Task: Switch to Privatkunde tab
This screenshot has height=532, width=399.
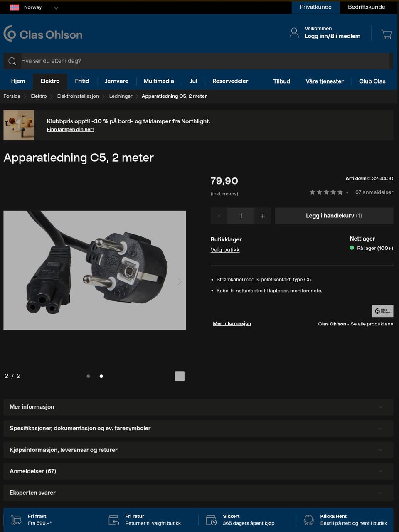Action: 315,7
